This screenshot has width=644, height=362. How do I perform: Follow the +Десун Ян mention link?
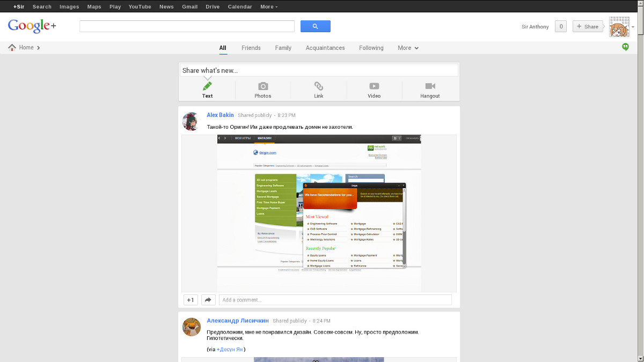tap(230, 349)
